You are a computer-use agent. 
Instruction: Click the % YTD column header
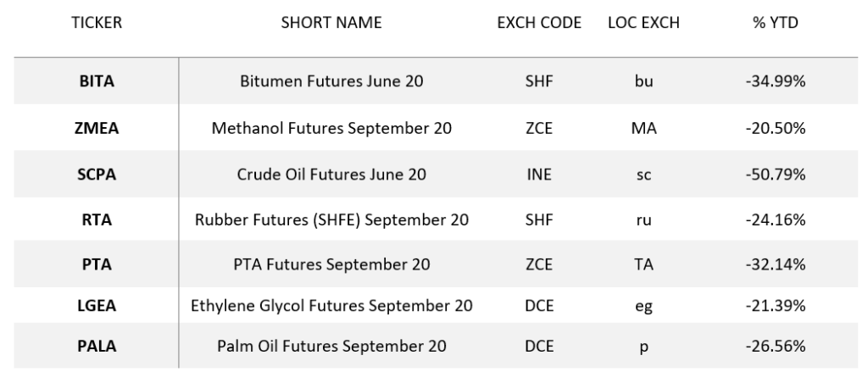coord(775,23)
